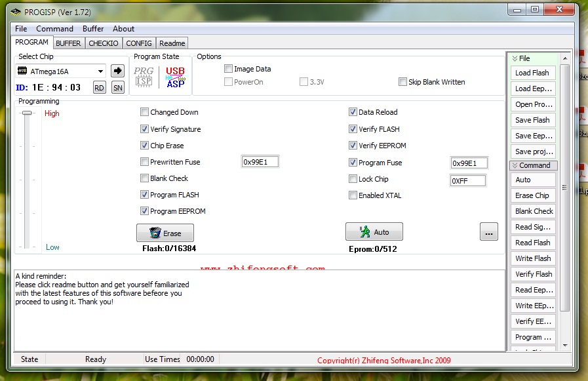Click Verify EE... in side panel
588x381 pixels.
[x=533, y=321]
